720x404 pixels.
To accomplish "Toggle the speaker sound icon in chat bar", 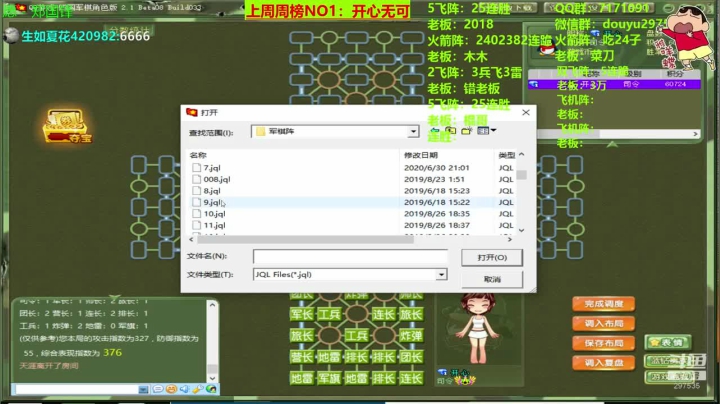I will pos(185,389).
